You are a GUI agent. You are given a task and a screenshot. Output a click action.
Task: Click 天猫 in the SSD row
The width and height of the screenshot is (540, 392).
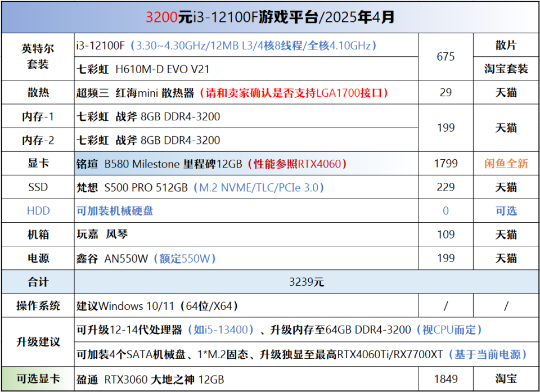click(x=506, y=187)
